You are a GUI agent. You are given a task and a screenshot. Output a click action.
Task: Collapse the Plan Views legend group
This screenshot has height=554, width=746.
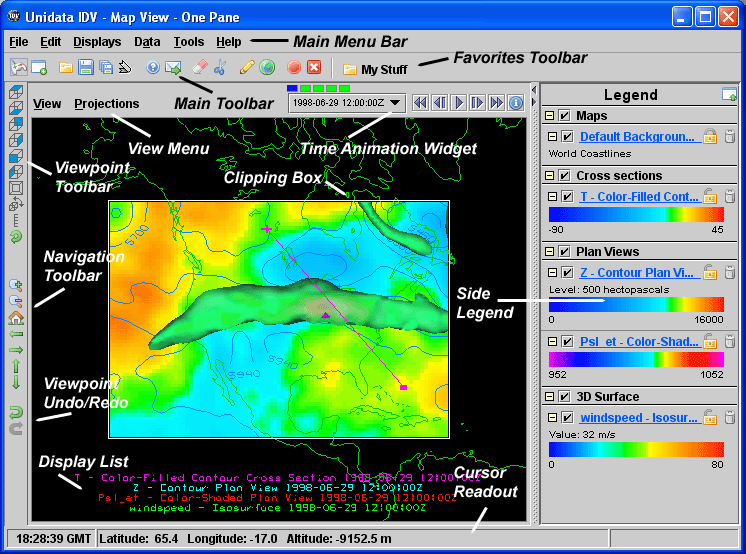click(x=550, y=252)
